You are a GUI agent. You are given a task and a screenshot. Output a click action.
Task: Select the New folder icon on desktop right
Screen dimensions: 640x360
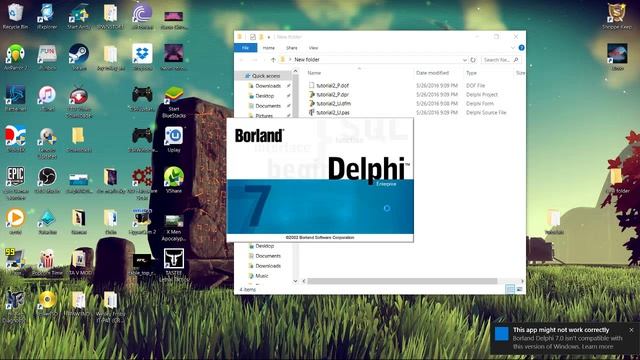pos(617,180)
